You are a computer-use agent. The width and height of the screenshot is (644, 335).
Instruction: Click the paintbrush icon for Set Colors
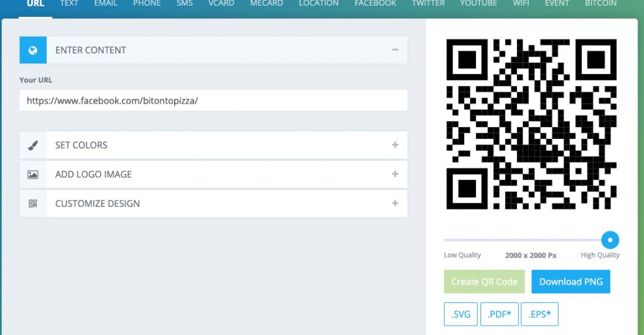[x=33, y=145]
